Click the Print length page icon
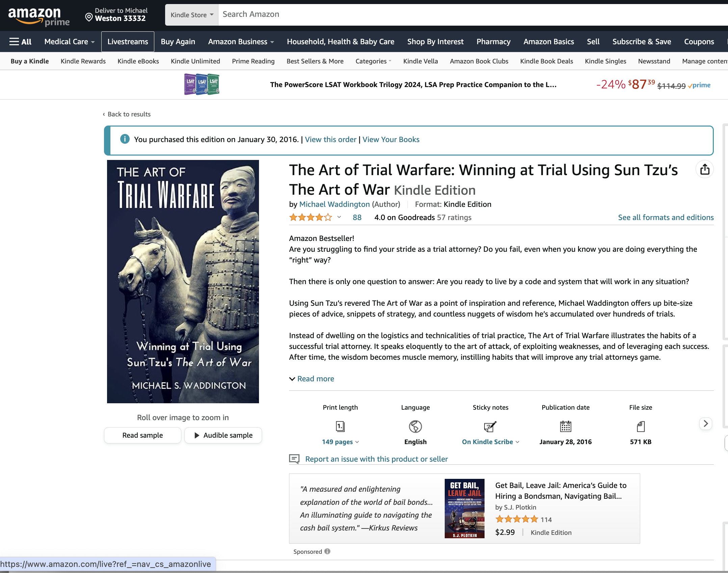Viewport: 728px width, 573px height. [340, 427]
